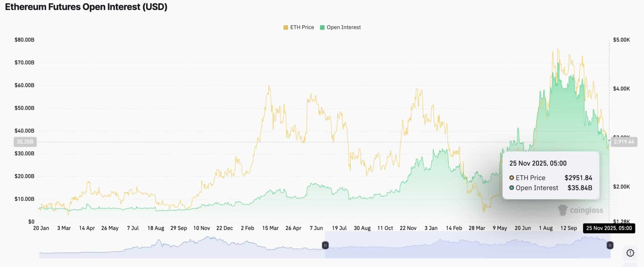Viewport: 644px width, 267px height.
Task: Click the 22 Nov date on the x-axis
Action: click(408, 228)
